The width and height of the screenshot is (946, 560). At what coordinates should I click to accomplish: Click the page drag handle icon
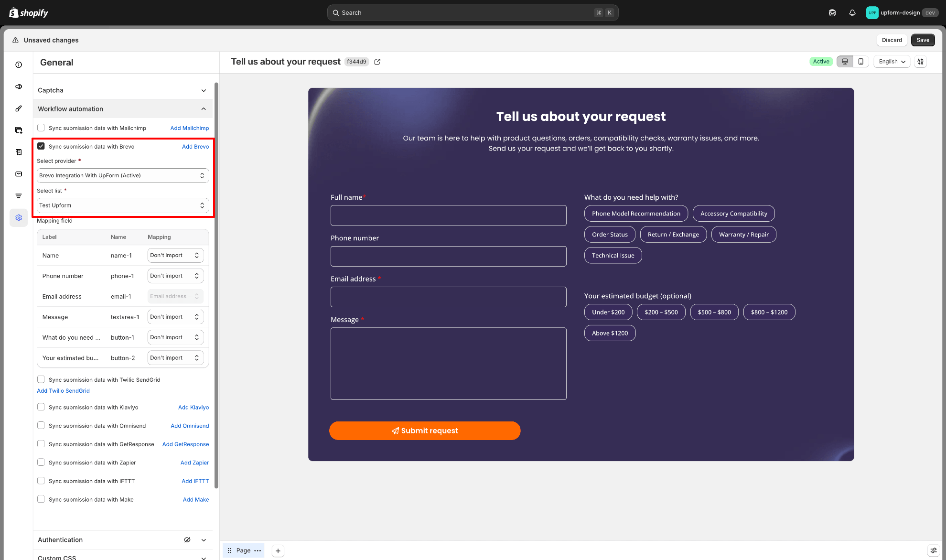[229, 550]
